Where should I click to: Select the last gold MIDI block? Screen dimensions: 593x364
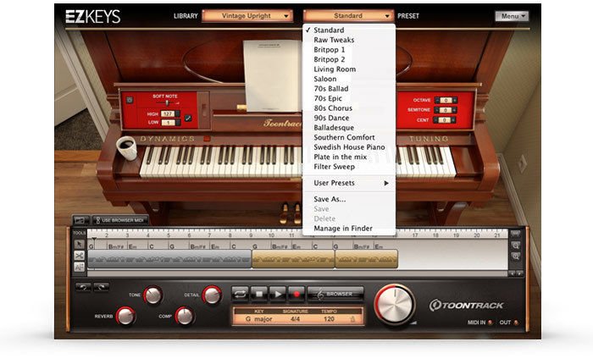[366, 259]
